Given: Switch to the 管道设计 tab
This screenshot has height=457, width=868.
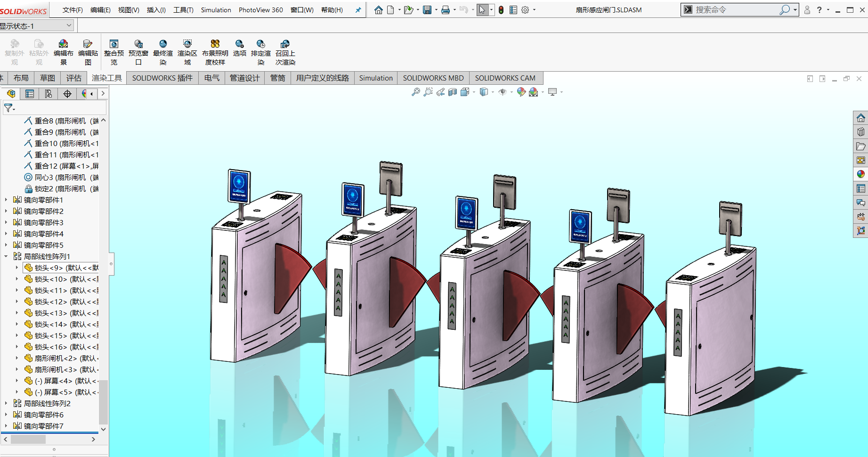Looking at the screenshot, I should click(x=244, y=78).
